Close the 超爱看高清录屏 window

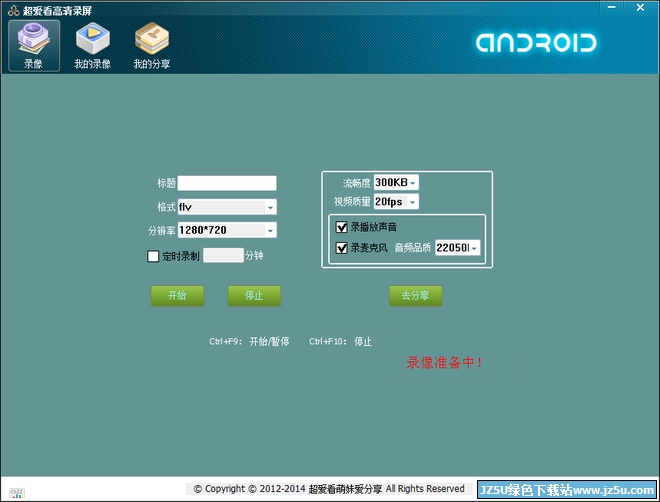pyautogui.click(x=640, y=7)
